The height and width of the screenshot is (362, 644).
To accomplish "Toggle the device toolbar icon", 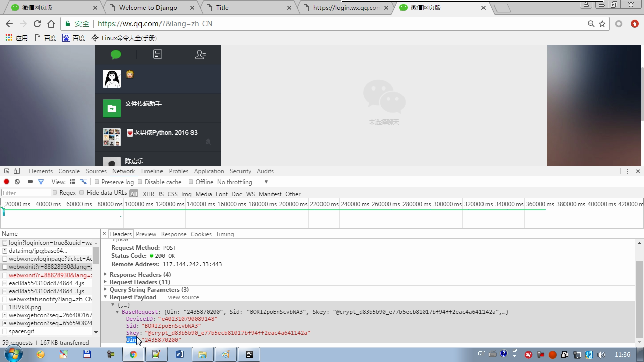I will pyautogui.click(x=17, y=171).
